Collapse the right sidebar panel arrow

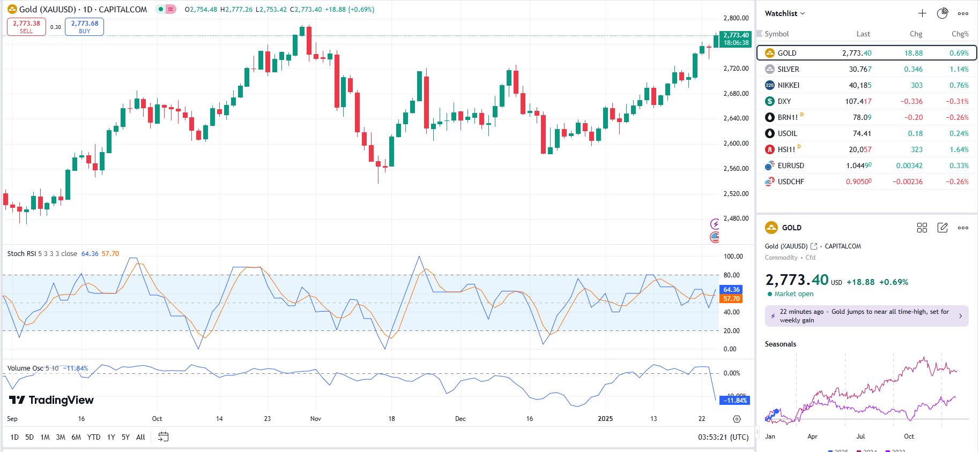[x=758, y=431]
